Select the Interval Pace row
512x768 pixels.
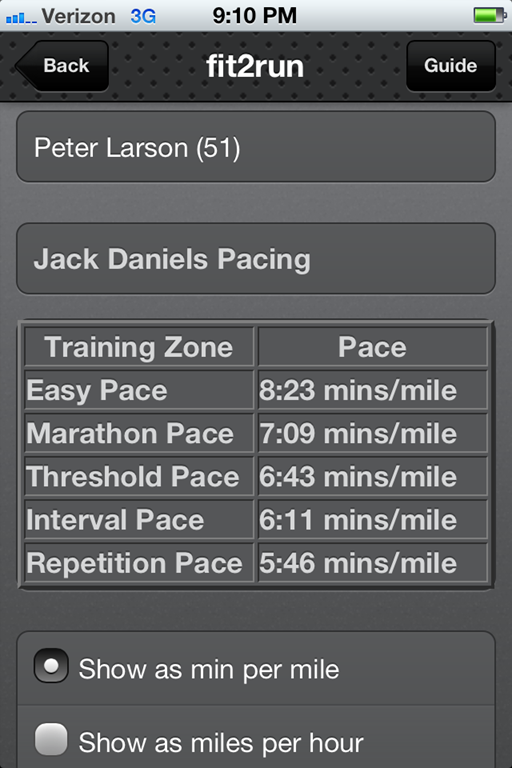[x=256, y=519]
